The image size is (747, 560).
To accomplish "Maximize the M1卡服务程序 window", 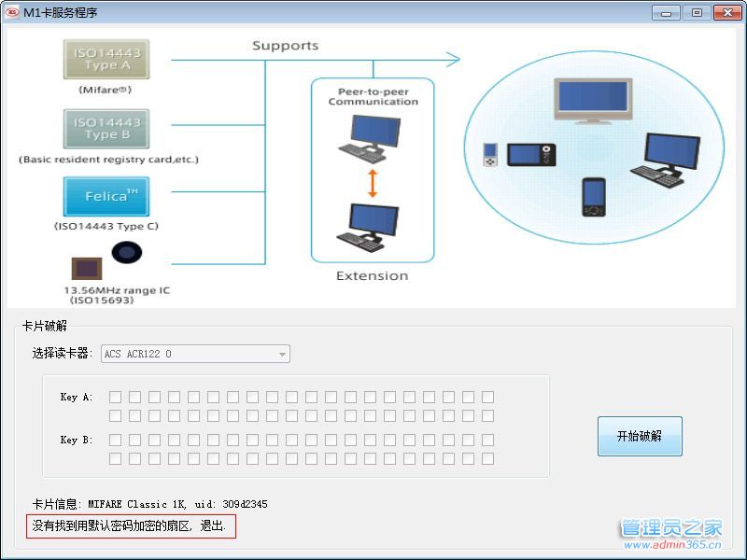I will pyautogui.click(x=697, y=12).
